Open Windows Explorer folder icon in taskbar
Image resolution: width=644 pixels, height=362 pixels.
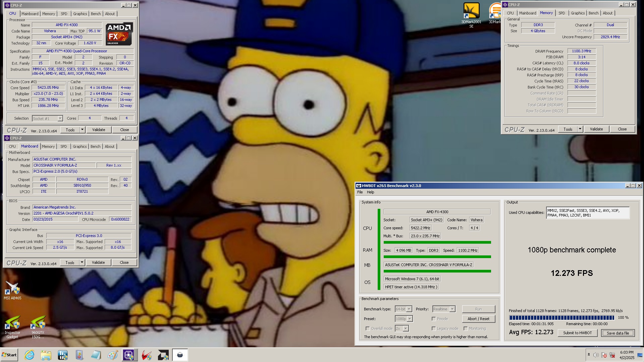[46, 355]
